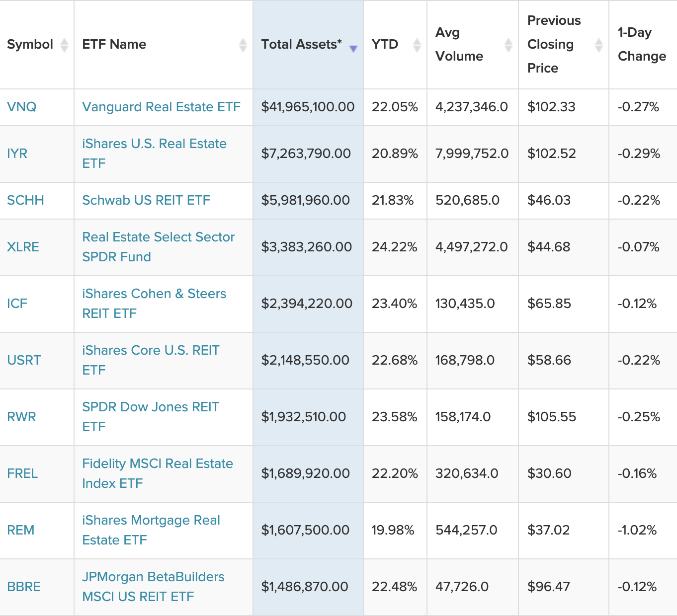Click Previous Closing Price sort arrows

[599, 45]
